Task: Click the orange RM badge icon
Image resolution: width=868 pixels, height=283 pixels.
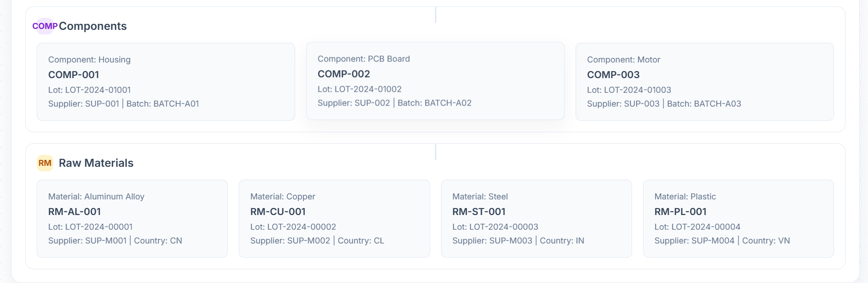Action: [x=45, y=163]
